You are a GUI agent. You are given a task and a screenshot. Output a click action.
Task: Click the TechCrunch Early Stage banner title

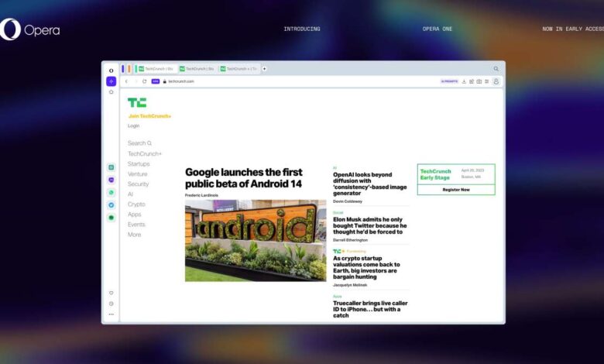pyautogui.click(x=435, y=174)
